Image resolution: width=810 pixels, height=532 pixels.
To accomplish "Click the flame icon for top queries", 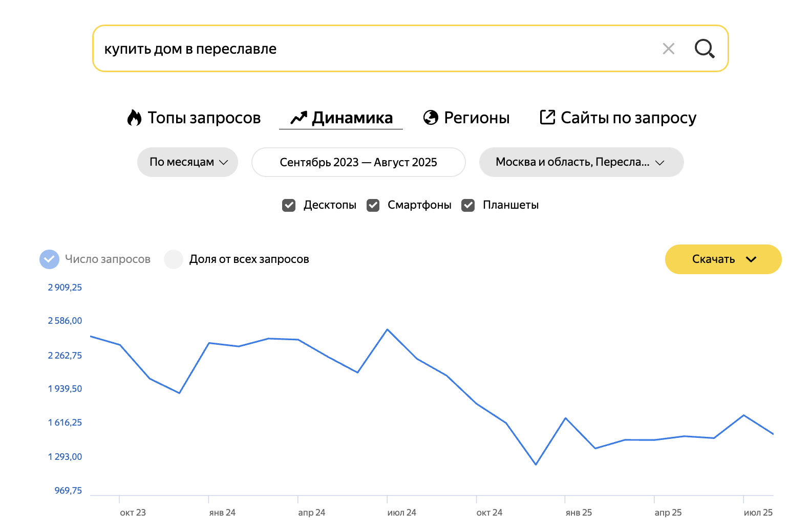I will tap(134, 118).
